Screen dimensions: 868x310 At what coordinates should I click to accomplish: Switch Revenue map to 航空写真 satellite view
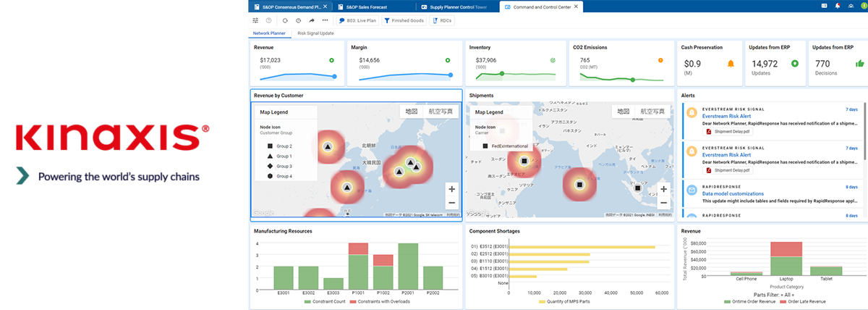(440, 112)
